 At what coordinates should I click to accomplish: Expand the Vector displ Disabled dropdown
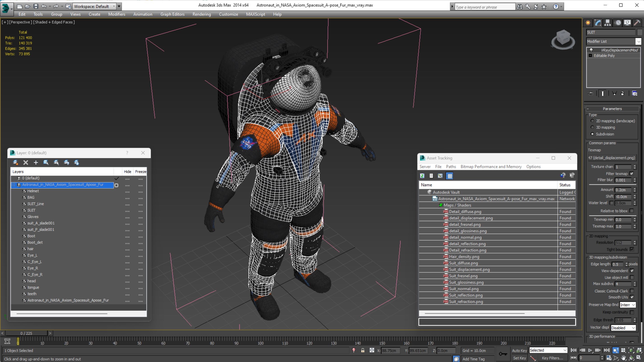[623, 328]
